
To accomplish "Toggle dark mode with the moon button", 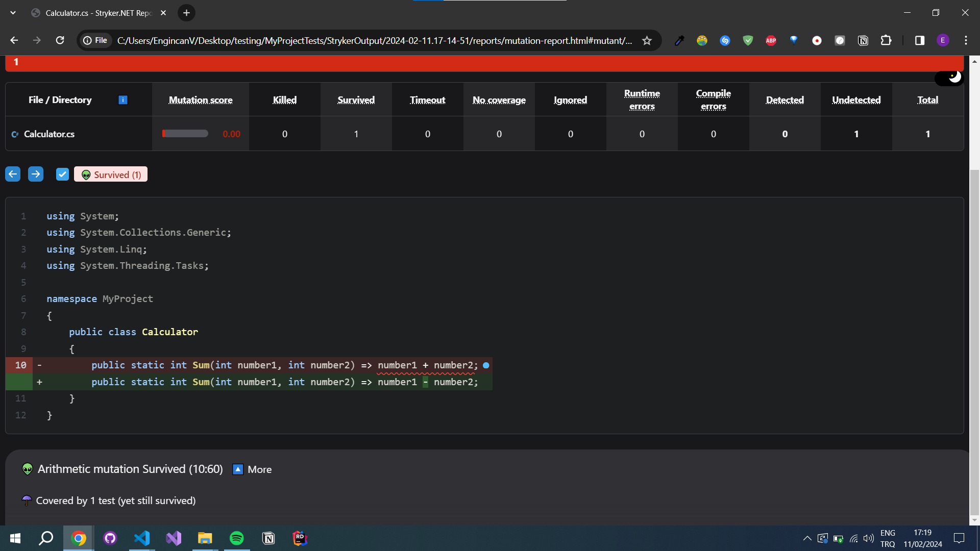I will pos(948,78).
